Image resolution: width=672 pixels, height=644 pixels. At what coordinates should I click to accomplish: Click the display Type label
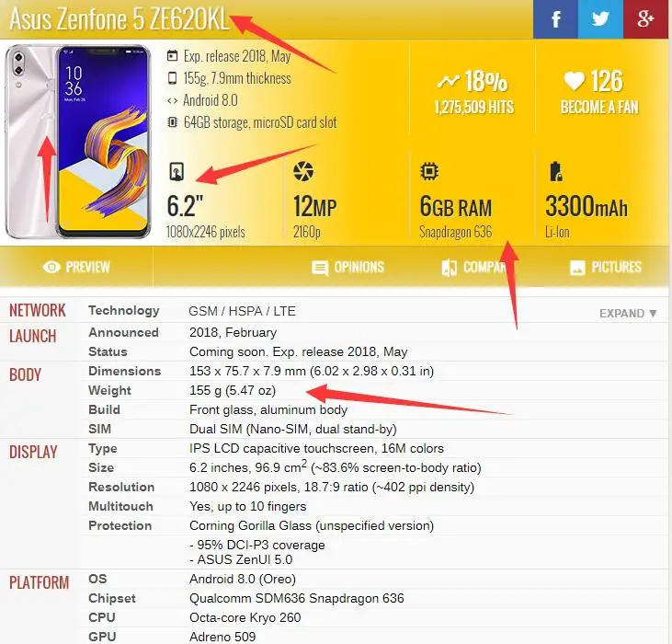[x=102, y=449]
